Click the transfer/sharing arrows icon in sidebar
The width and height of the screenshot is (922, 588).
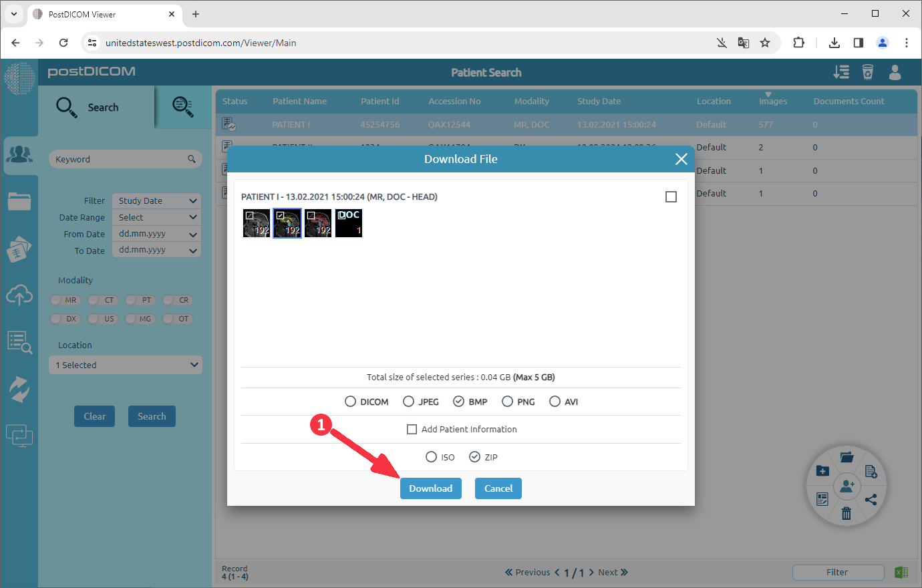pos(20,389)
